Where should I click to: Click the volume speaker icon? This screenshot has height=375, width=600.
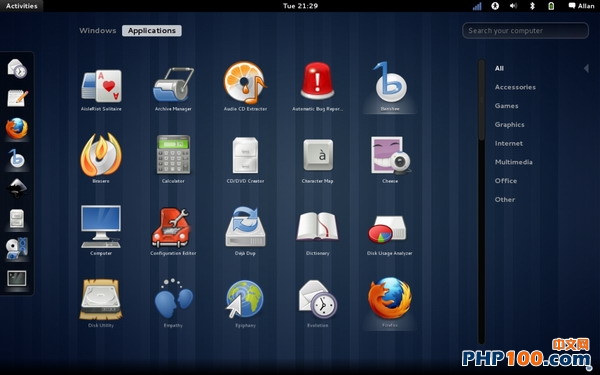point(514,6)
